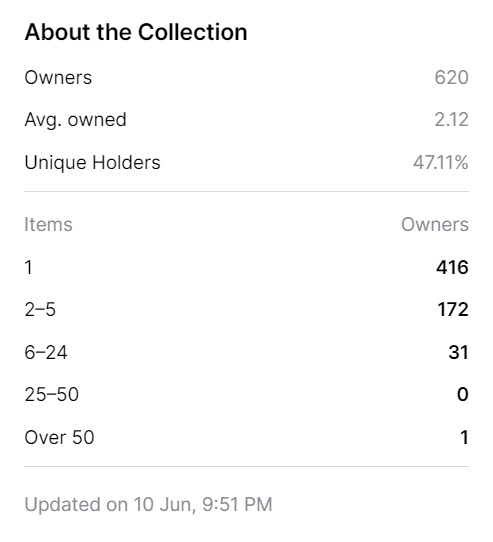This screenshot has width=493, height=542.
Task: Click the 47.11% unique holders value
Action: (x=441, y=162)
